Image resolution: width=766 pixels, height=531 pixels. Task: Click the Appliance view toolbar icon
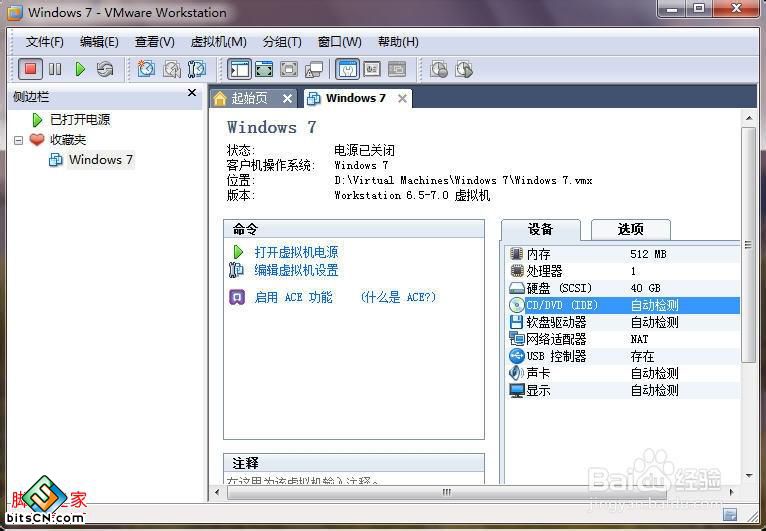[x=372, y=69]
